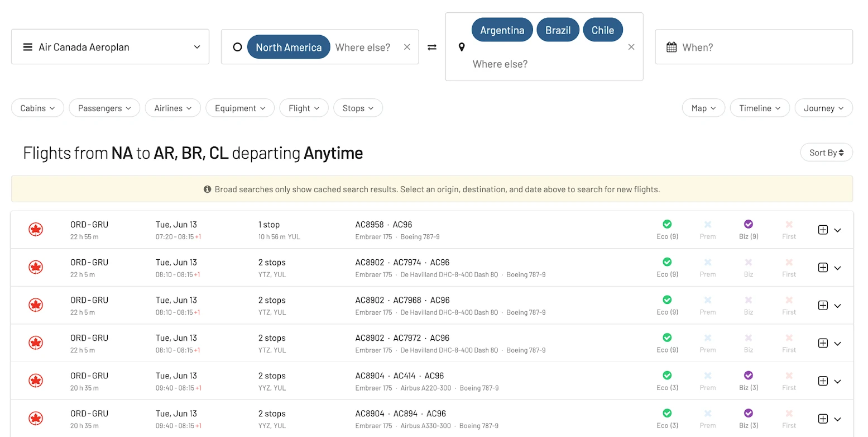Viewport: 868px width, 437px height.
Task: Click unavailable First X on AC8958 row
Action: (x=789, y=224)
